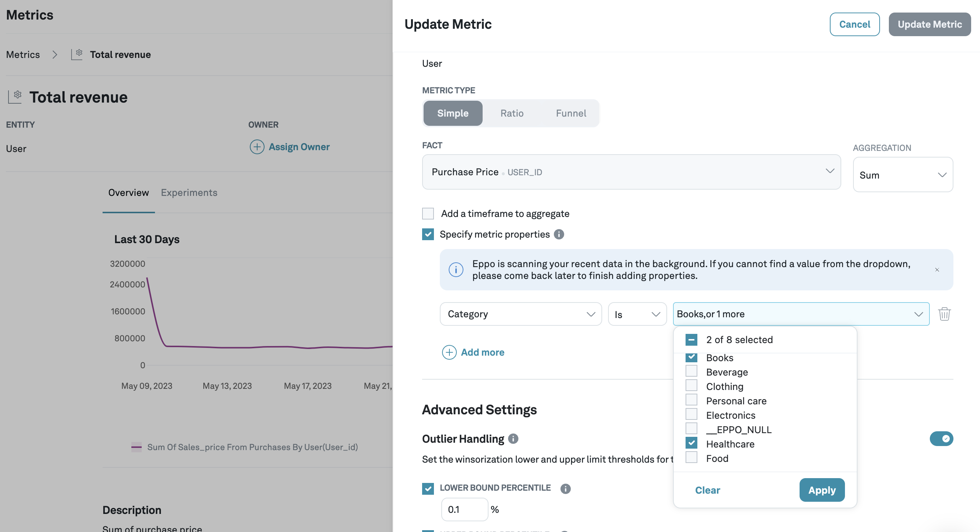Click metric chart icon beside Total revenue heading

(x=15, y=97)
